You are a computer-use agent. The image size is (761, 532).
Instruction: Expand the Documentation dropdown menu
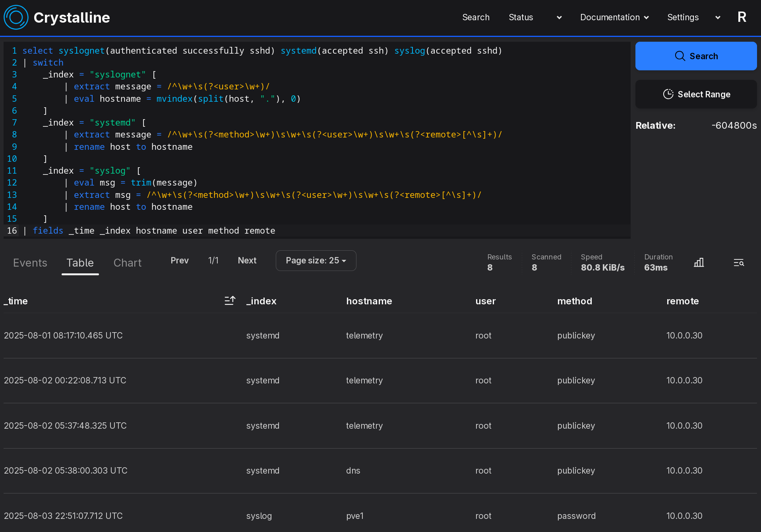click(614, 17)
